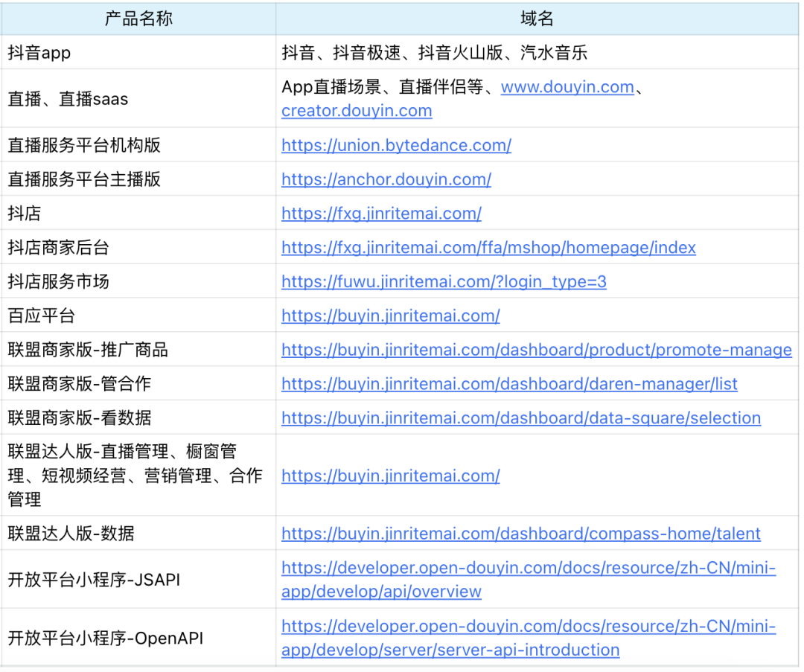Open the fxg.jinritemai.com mshop homepage index link
The image size is (804, 672).
click(x=488, y=248)
